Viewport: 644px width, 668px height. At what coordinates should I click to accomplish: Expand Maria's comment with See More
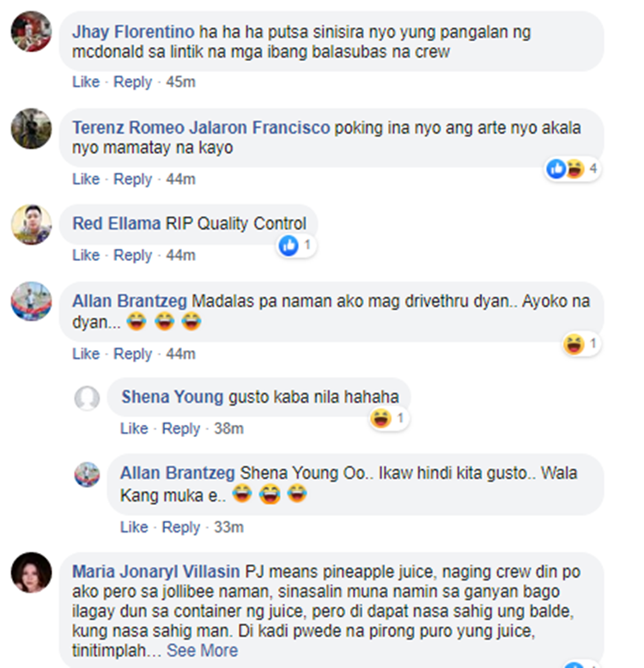coord(202,651)
